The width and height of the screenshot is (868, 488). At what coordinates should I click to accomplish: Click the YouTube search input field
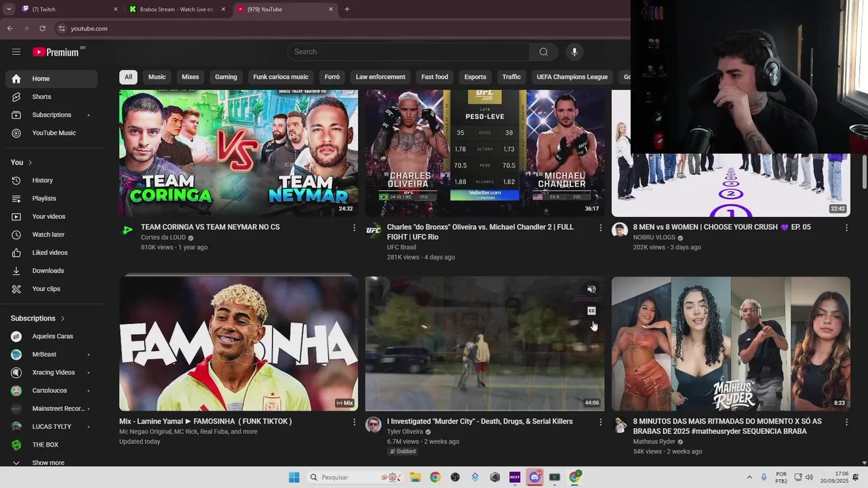click(409, 52)
